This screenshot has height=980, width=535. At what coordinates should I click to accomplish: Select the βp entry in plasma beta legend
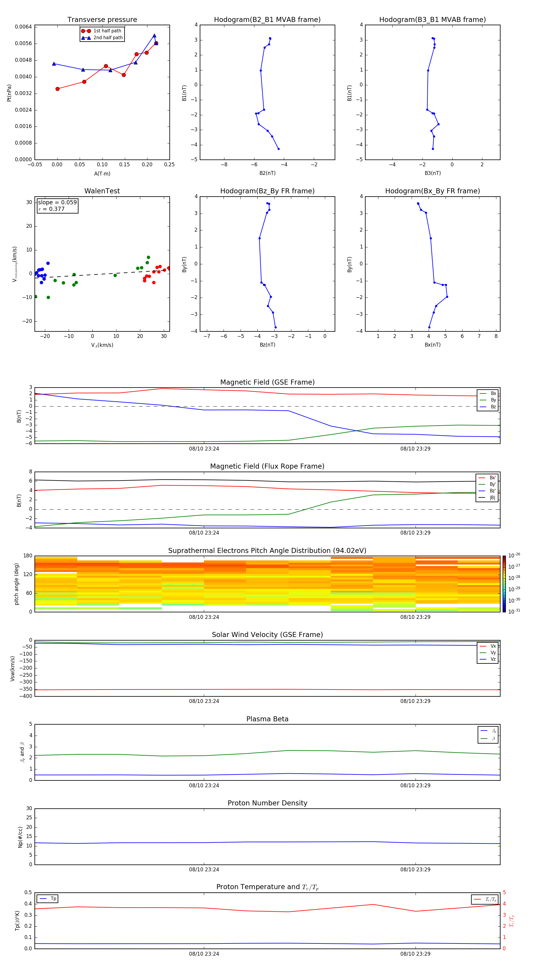(488, 731)
